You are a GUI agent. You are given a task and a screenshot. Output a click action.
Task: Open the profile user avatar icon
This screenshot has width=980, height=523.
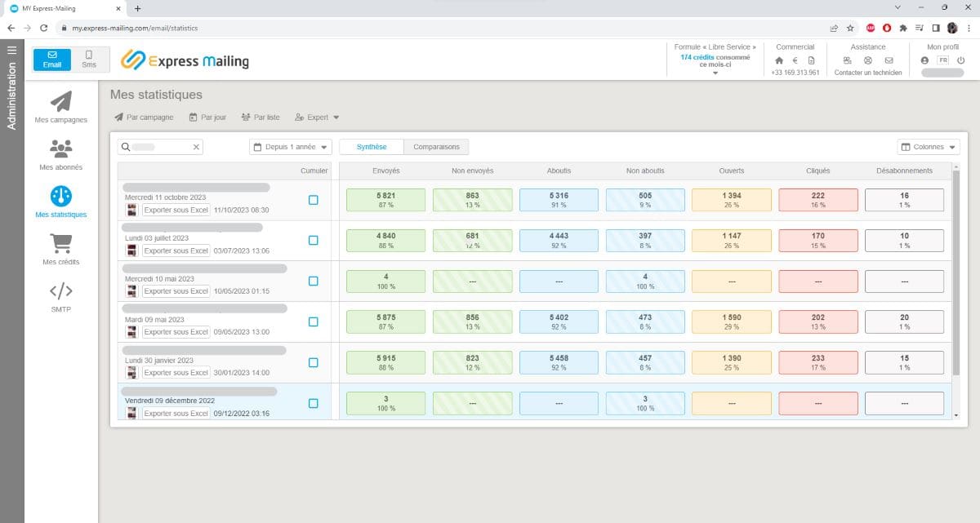click(x=924, y=60)
